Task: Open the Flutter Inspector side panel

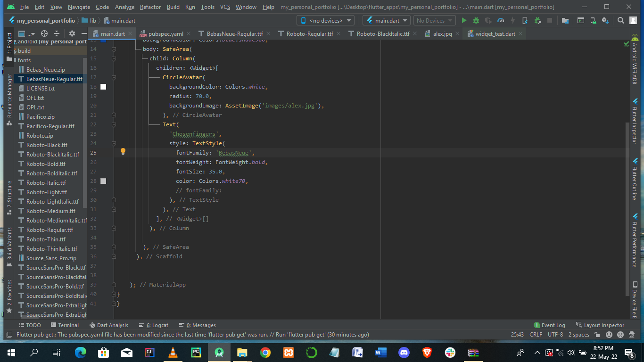Action: (x=635, y=122)
